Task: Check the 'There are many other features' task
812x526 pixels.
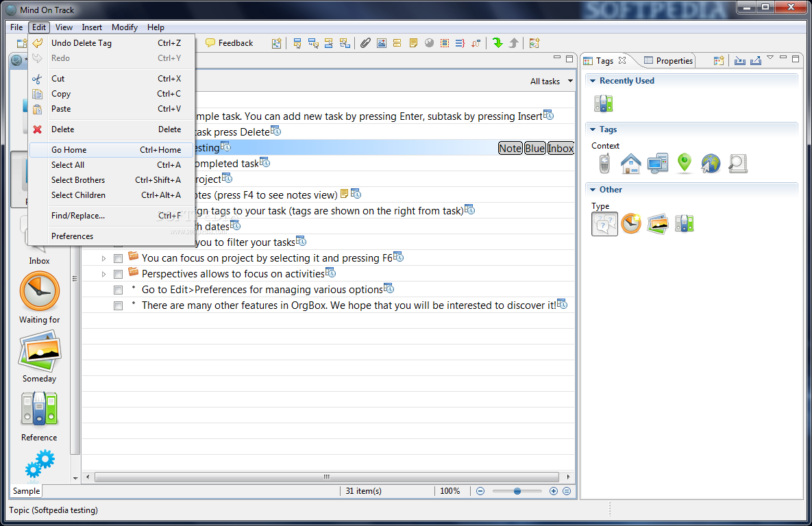Action: (x=118, y=306)
